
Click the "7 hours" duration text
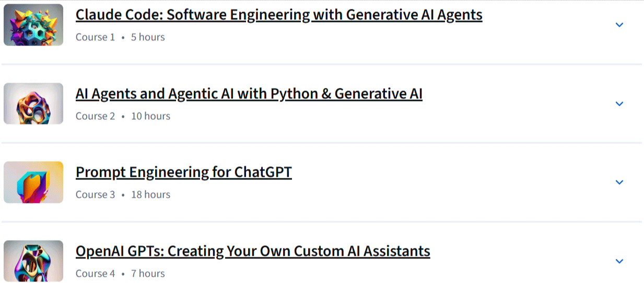coord(148,274)
